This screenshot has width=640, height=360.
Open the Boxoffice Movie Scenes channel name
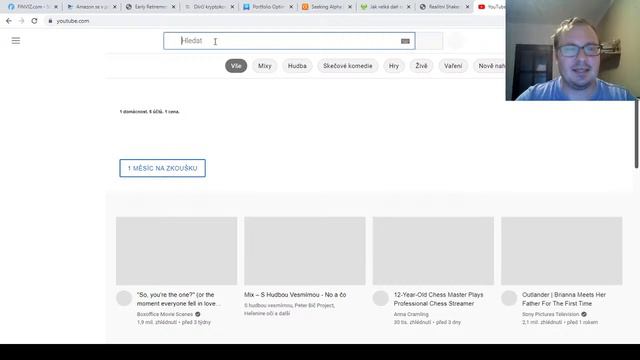click(165, 314)
